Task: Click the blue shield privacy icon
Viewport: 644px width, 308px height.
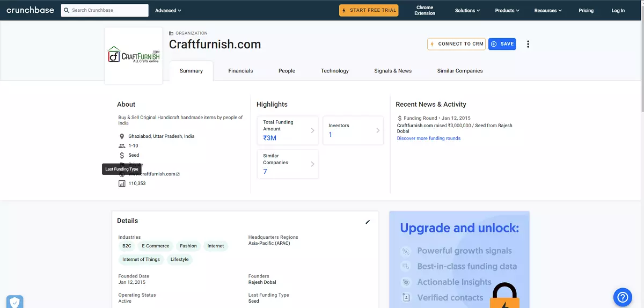Action: (15, 302)
